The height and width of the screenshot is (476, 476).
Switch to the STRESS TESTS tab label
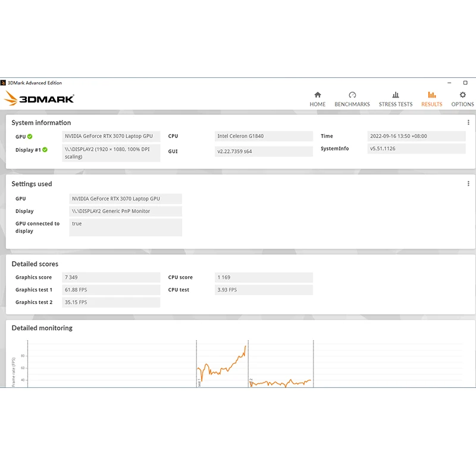(396, 105)
